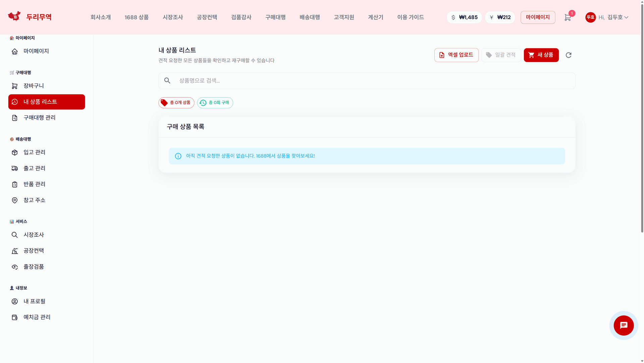
Task: Open the 반품 관리 clipboard icon
Action: point(15,184)
